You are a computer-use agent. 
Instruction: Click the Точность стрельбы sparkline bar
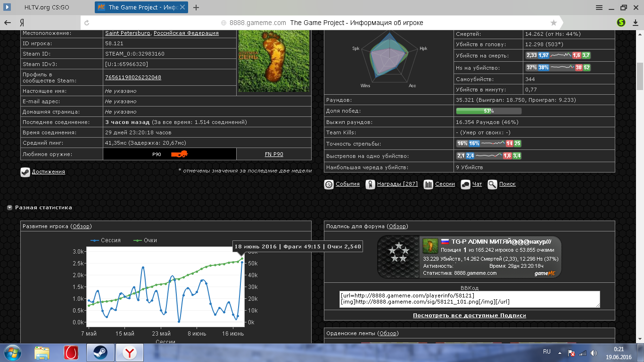489,144
